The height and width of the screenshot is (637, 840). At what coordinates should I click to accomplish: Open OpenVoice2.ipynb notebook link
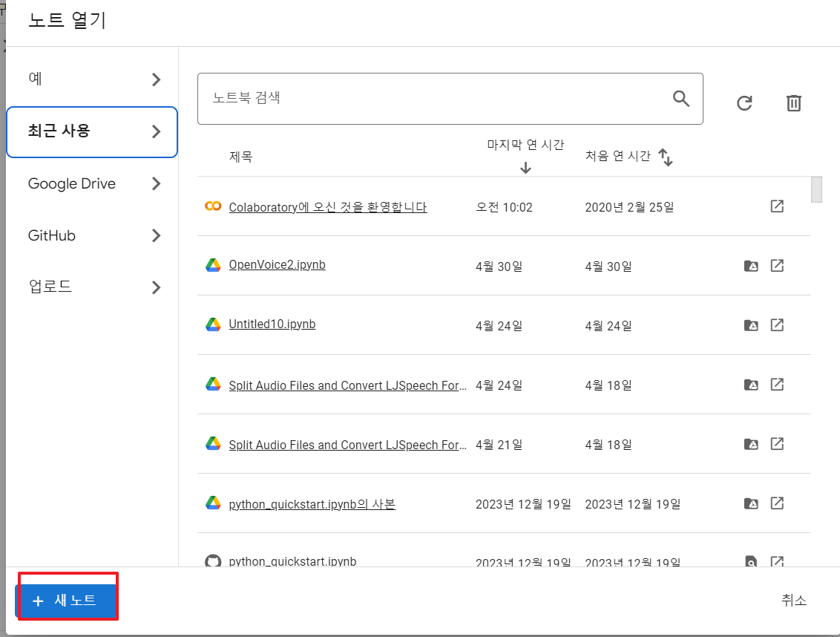click(277, 265)
